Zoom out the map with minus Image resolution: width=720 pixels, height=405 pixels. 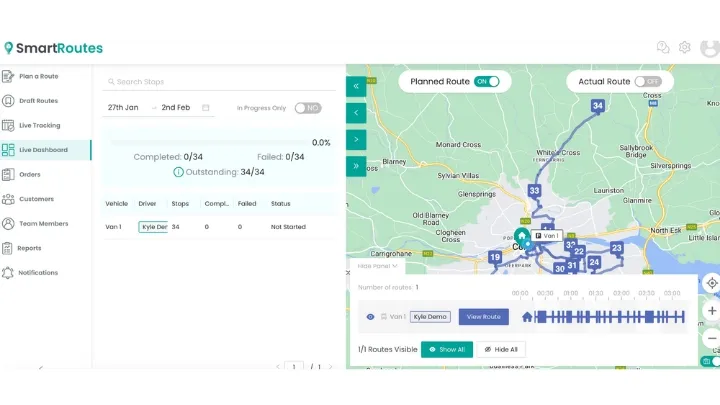(712, 338)
